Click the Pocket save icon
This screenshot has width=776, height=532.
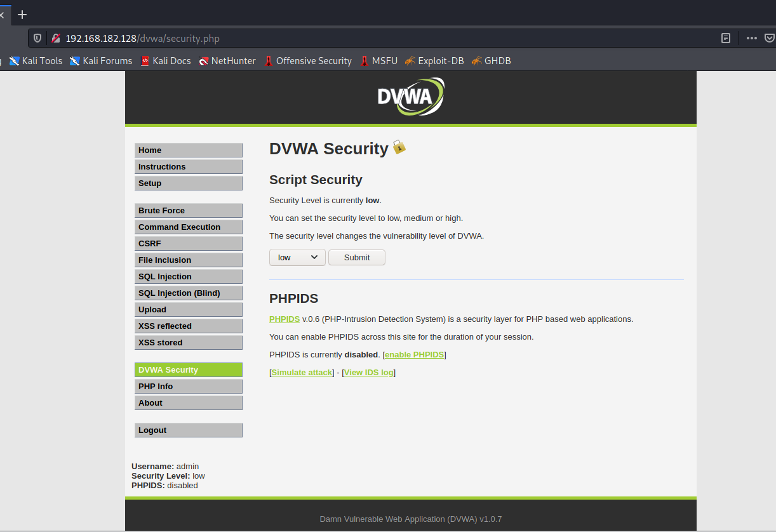(x=770, y=38)
